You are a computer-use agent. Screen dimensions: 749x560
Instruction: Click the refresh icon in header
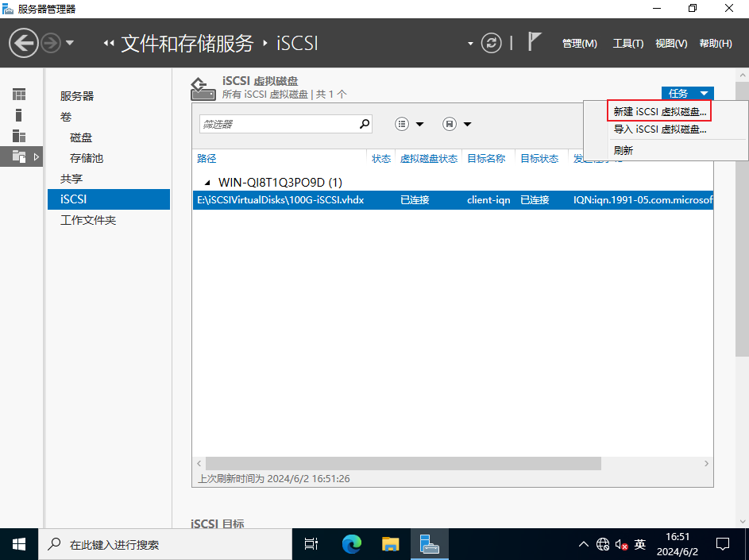[492, 43]
